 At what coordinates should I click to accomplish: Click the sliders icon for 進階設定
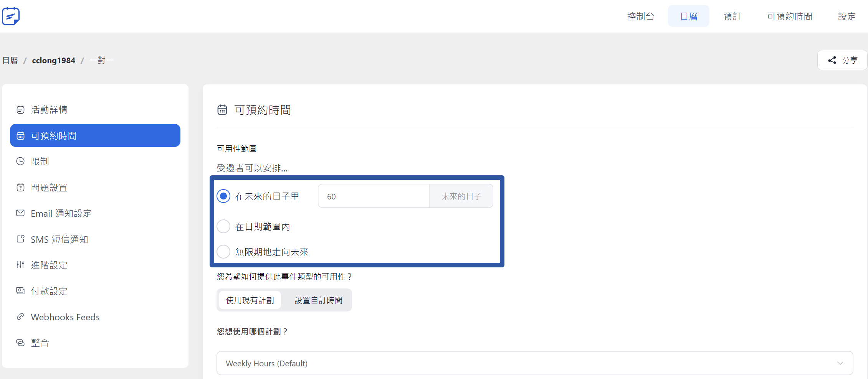coord(20,265)
